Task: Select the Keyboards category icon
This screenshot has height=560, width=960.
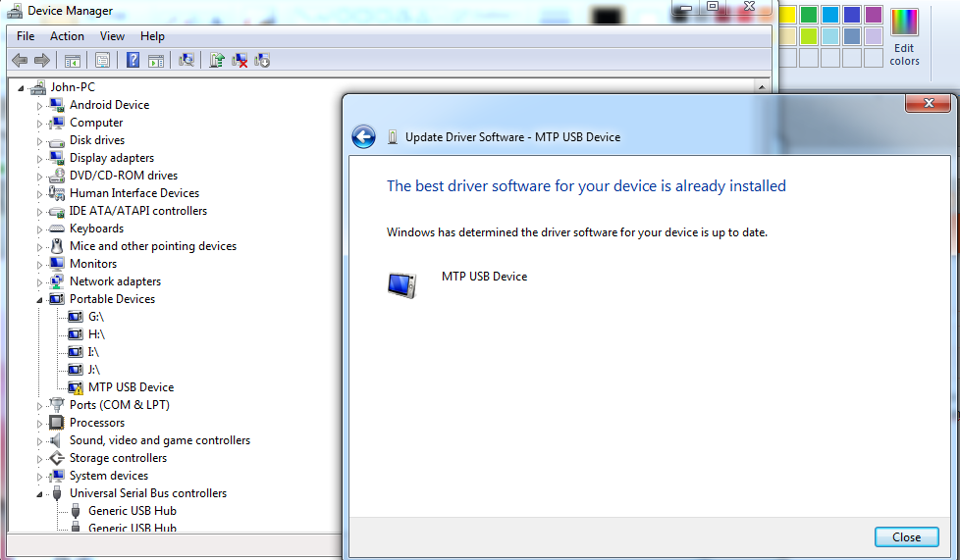Action: pyautogui.click(x=56, y=229)
